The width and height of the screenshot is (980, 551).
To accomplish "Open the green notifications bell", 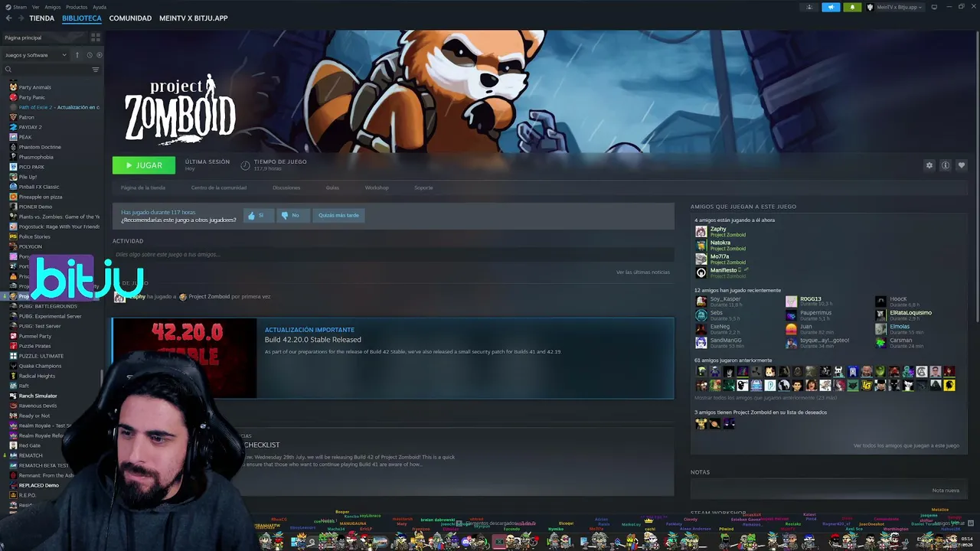I will coord(852,7).
